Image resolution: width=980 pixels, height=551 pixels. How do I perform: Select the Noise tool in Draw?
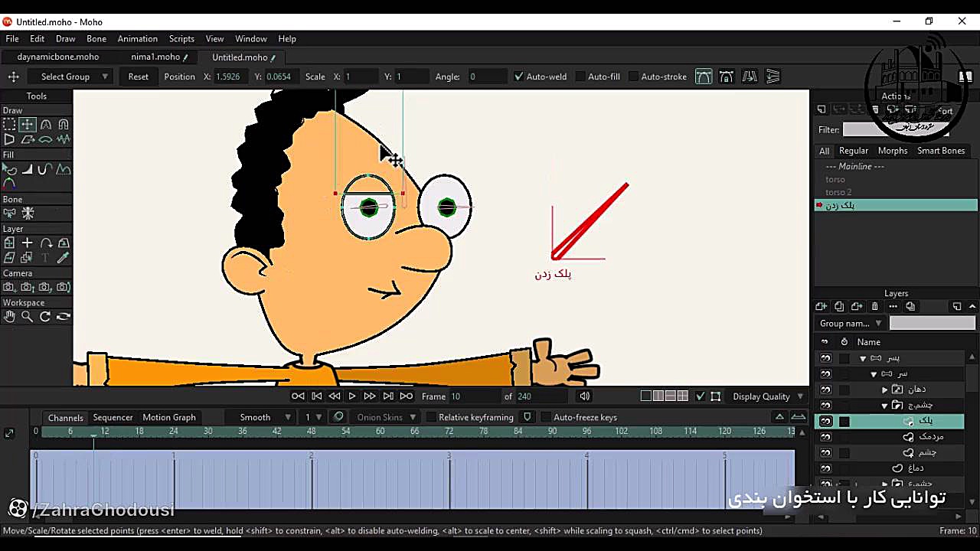tap(64, 139)
